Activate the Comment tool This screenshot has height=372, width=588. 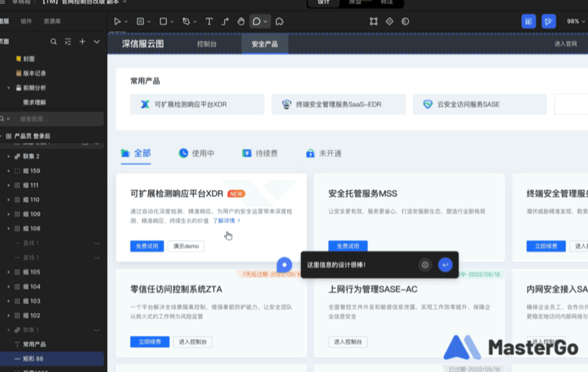click(x=257, y=21)
